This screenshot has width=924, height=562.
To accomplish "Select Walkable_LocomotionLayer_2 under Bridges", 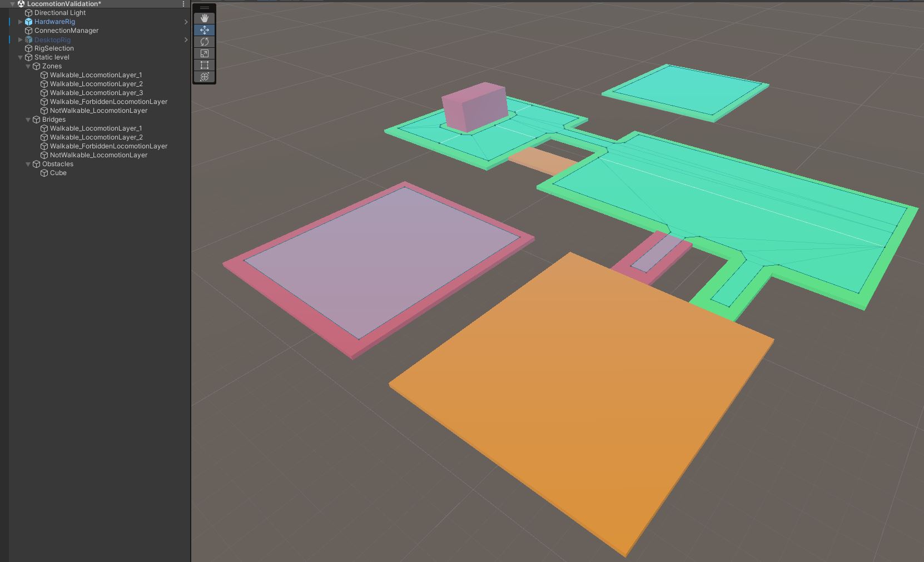I will tap(96, 137).
